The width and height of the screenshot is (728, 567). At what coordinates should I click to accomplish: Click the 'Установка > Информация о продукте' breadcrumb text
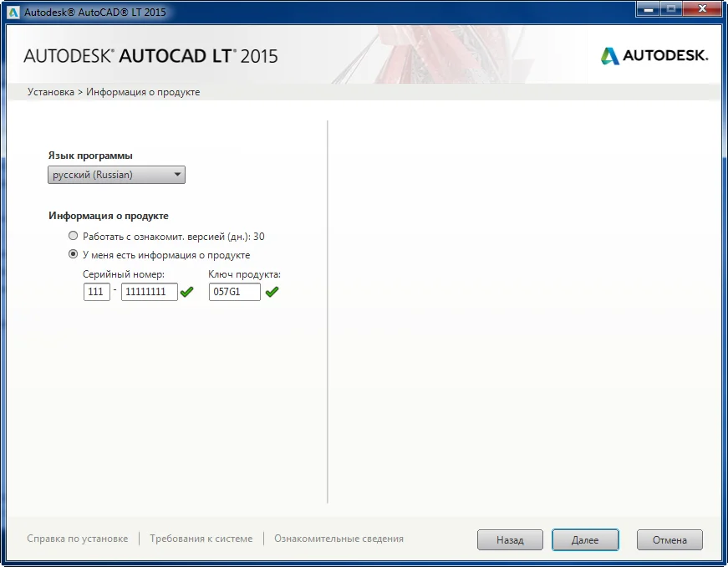[114, 92]
